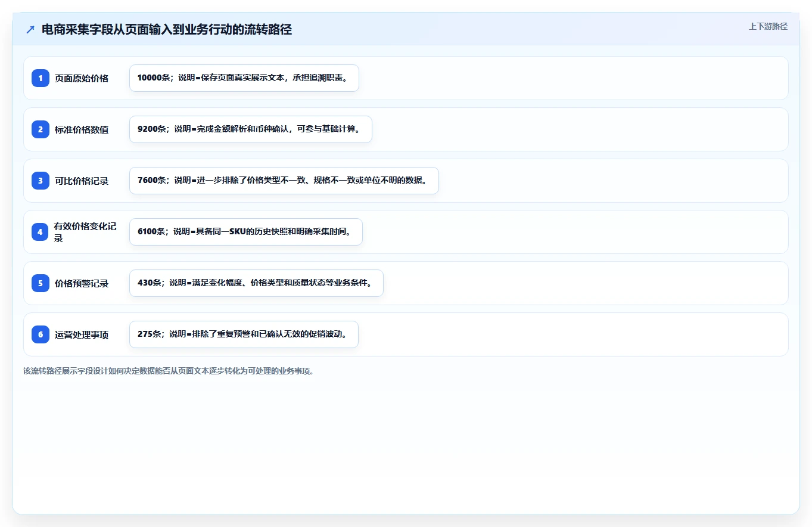Click the 价格预警记录 step label
This screenshot has height=527, width=812.
82,283
